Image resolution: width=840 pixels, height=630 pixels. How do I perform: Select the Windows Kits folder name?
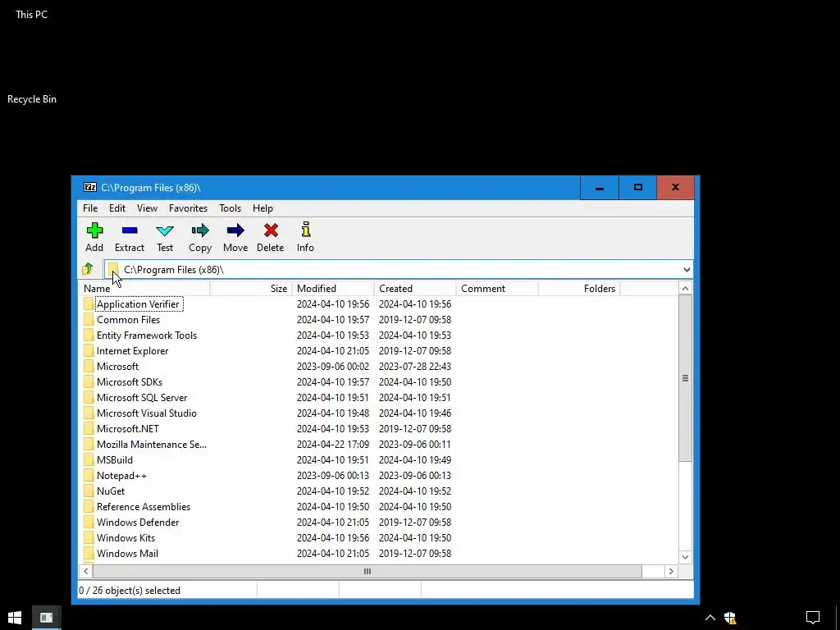(x=126, y=538)
